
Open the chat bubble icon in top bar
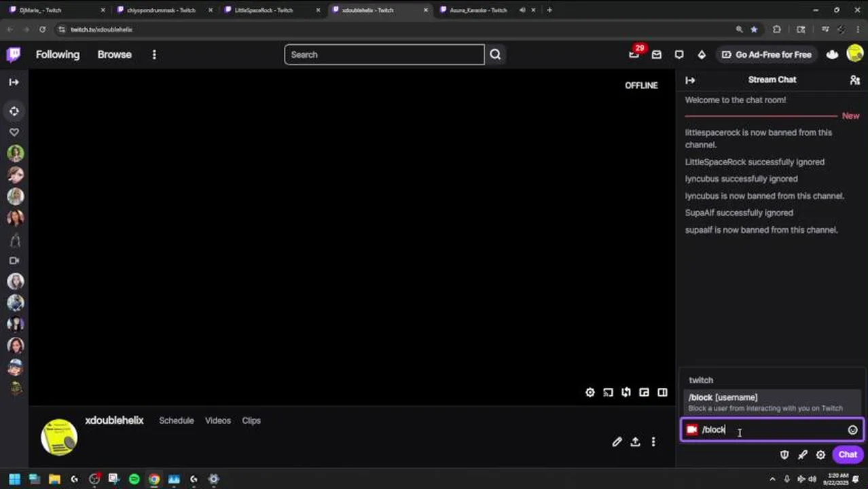coord(679,54)
